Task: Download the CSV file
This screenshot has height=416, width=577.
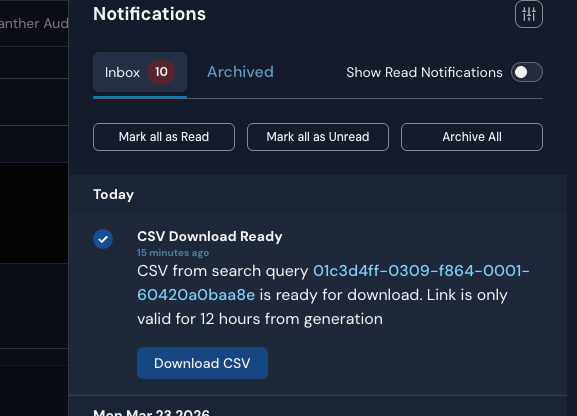Action: [x=202, y=363]
